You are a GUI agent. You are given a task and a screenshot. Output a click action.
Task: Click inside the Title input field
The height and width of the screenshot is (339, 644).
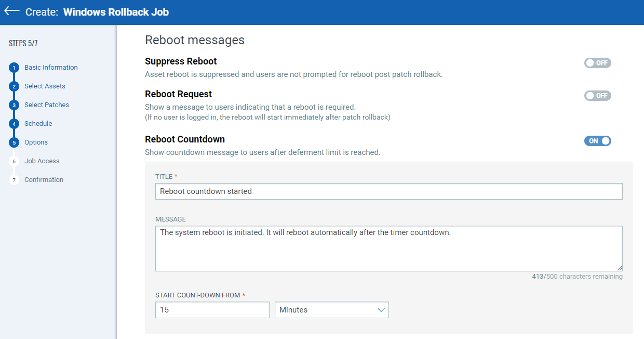click(x=388, y=191)
